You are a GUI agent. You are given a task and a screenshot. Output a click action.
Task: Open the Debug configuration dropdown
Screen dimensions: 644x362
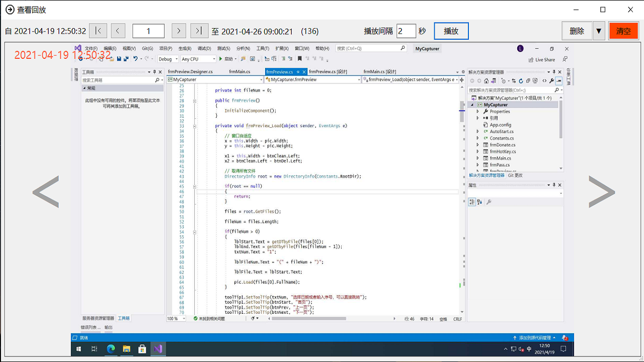pyautogui.click(x=168, y=59)
